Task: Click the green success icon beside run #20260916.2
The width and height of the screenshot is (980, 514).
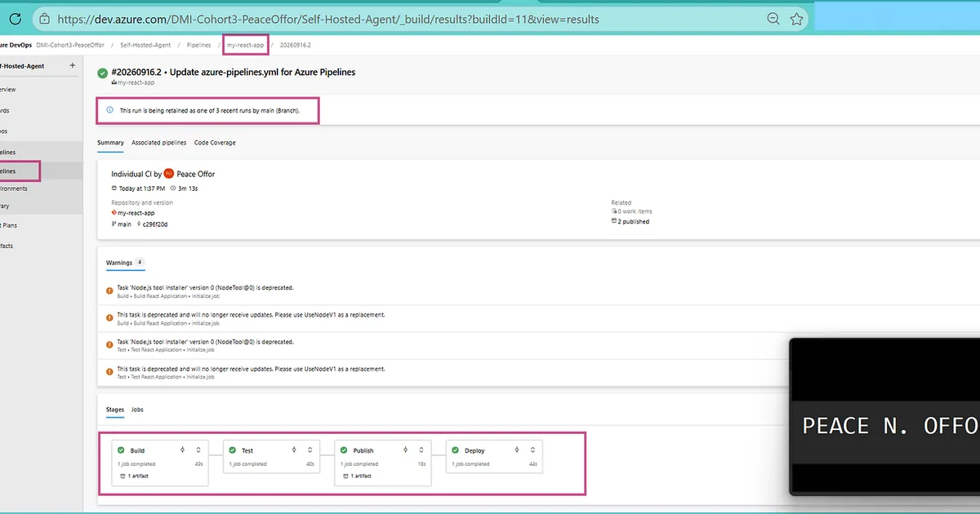Action: pos(103,73)
